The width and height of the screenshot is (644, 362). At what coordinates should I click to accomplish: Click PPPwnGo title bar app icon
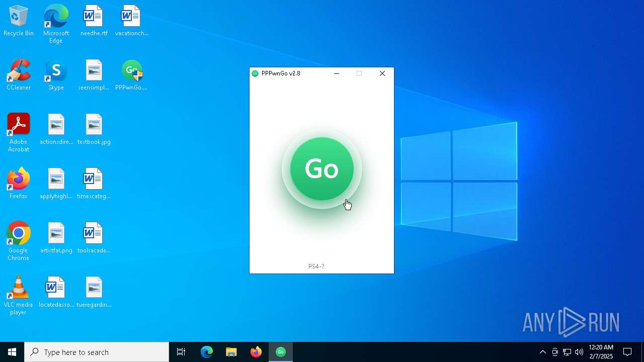(x=255, y=73)
